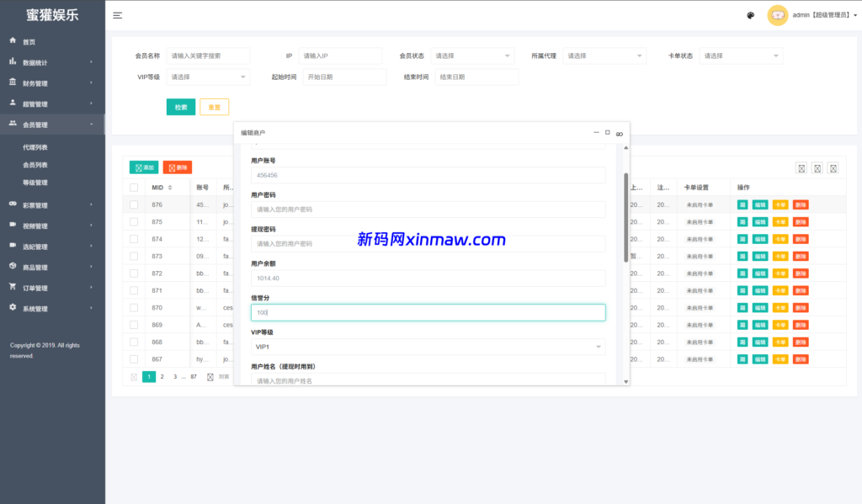Click the 重置 reset button

pyautogui.click(x=213, y=107)
